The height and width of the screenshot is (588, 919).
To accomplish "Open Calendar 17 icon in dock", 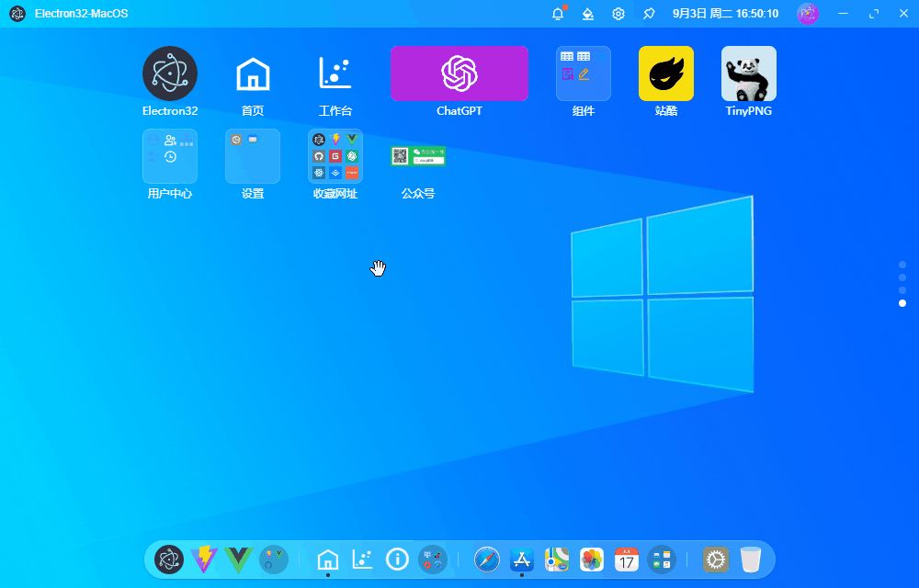I will point(627,560).
